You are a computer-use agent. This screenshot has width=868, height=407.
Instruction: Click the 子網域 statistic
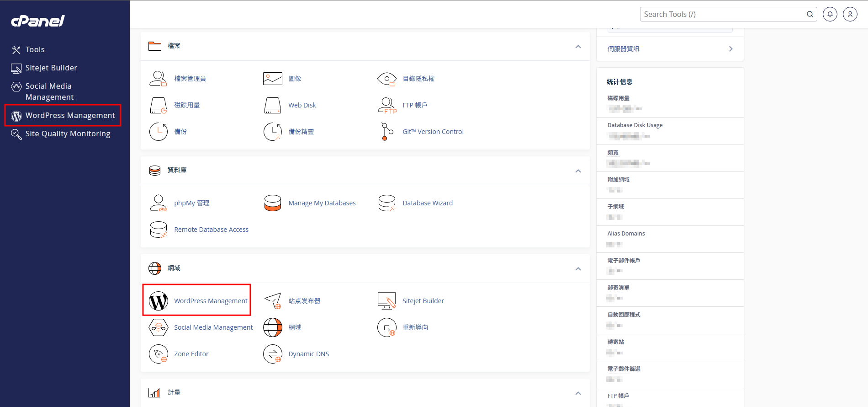615,207
